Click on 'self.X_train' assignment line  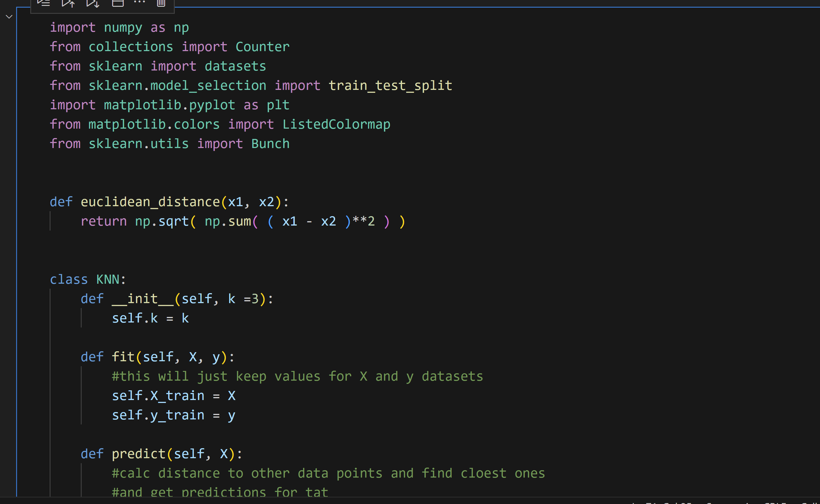[x=158, y=396]
